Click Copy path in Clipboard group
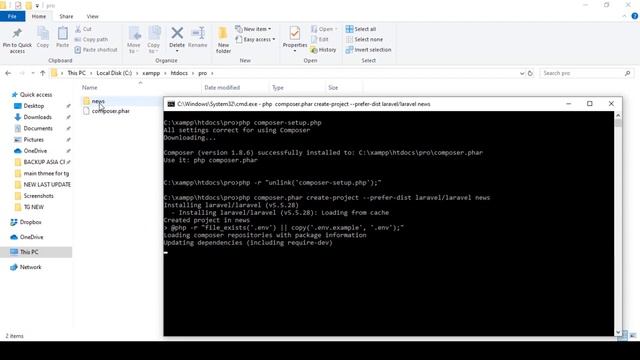Image resolution: width=640 pixels, height=360 pixels. point(91,40)
